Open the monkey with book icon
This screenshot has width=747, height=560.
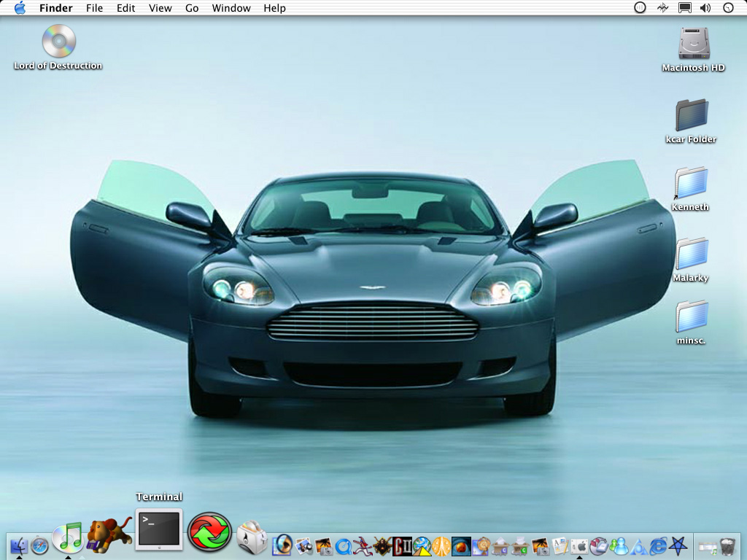[x=109, y=536]
